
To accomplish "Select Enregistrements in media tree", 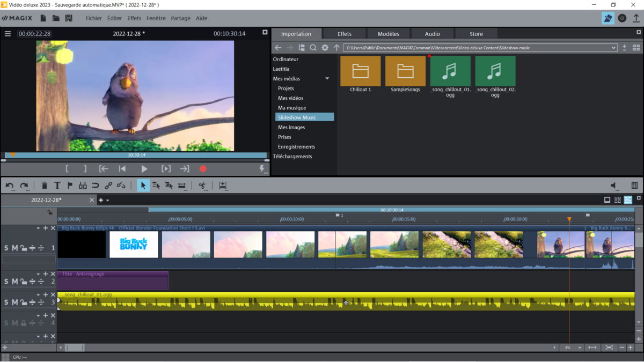I will pyautogui.click(x=296, y=146).
